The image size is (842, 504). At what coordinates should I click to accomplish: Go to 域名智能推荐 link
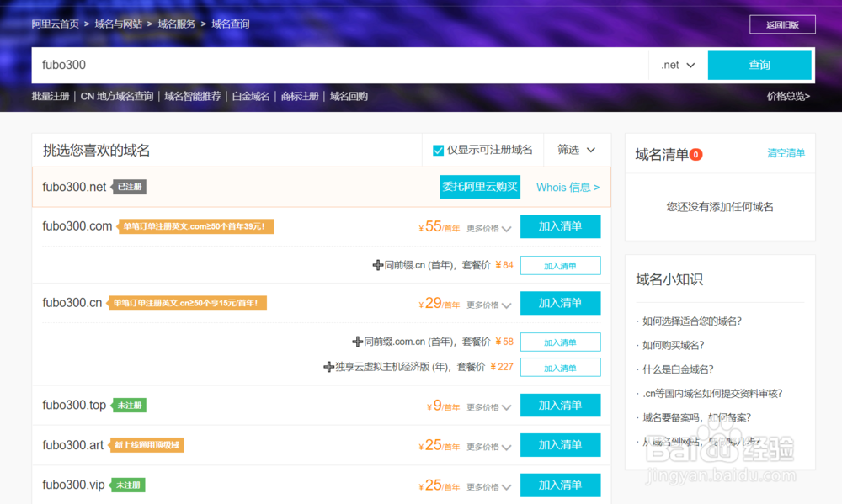coord(193,96)
